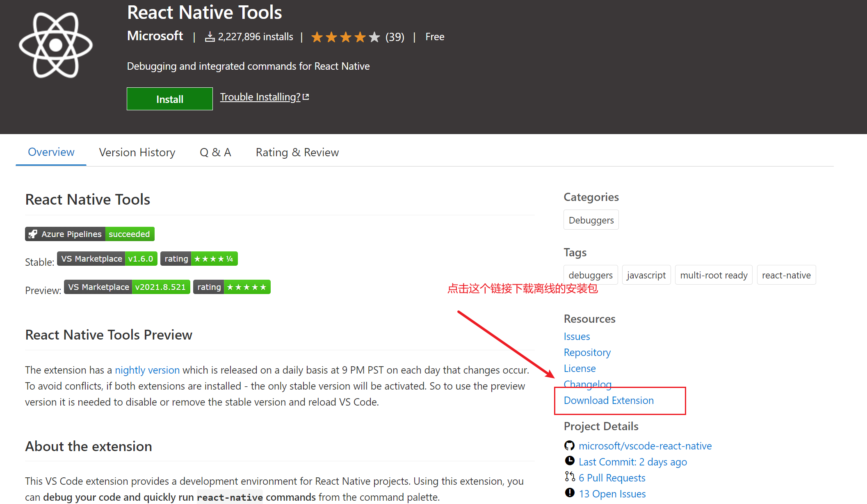Select the Debuggers category tag
The image size is (867, 504).
coord(591,220)
